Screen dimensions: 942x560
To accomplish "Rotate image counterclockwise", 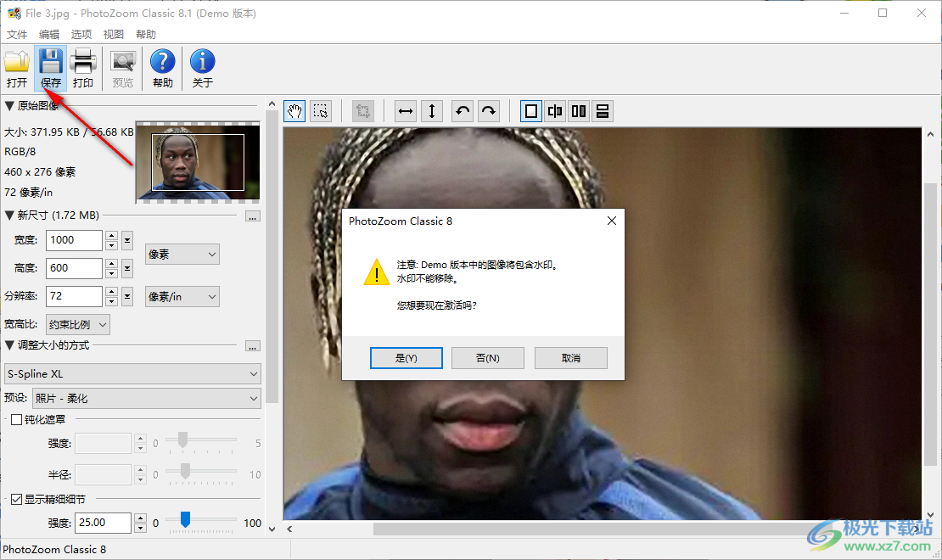I will (463, 111).
